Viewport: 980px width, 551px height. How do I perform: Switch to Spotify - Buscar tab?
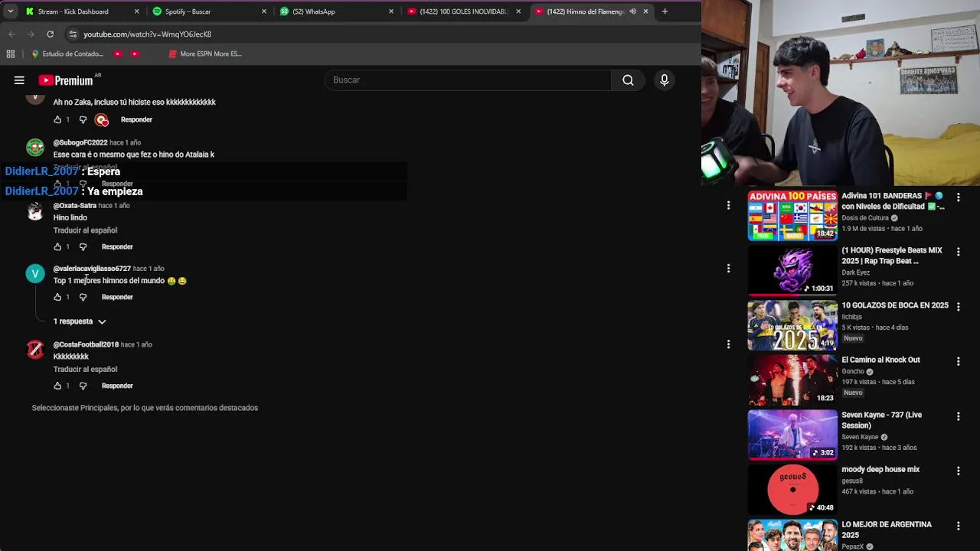209,11
